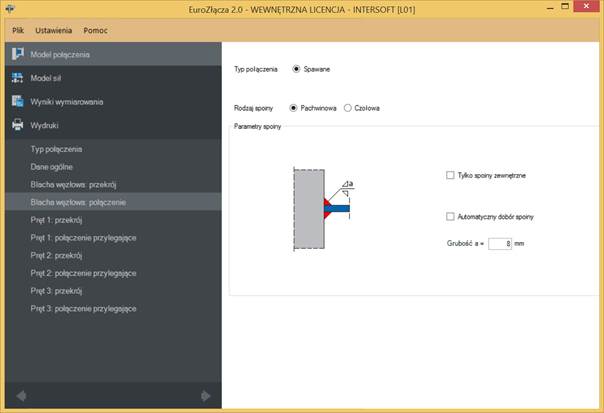Screen dimensions: 604x413
Task: Toggle Automatyczny dobór spoiny checkbox
Action: pos(450,217)
